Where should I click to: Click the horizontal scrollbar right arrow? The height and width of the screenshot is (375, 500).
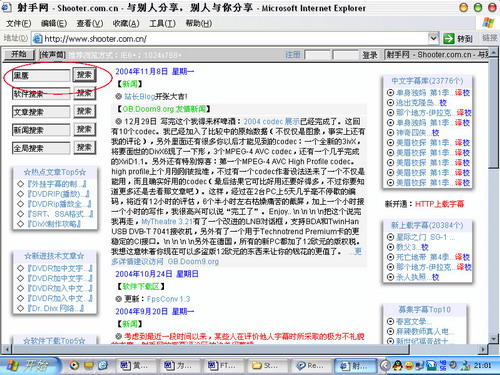(483, 349)
